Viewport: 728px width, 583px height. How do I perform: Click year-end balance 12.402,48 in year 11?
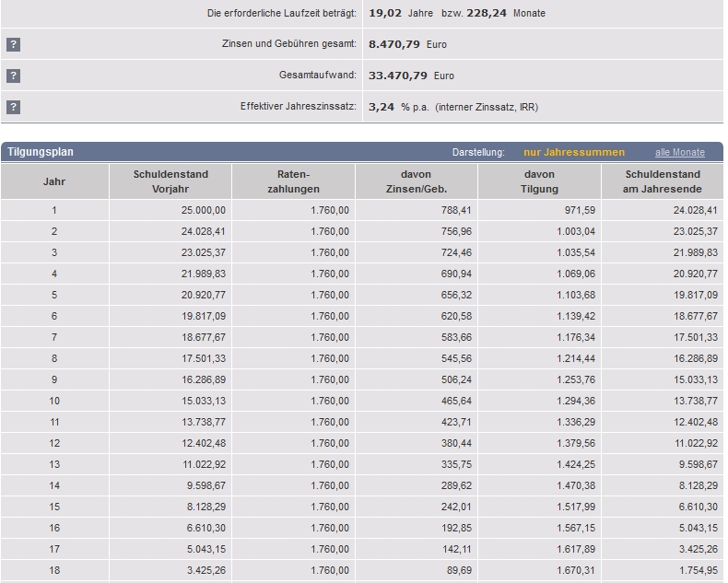696,422
